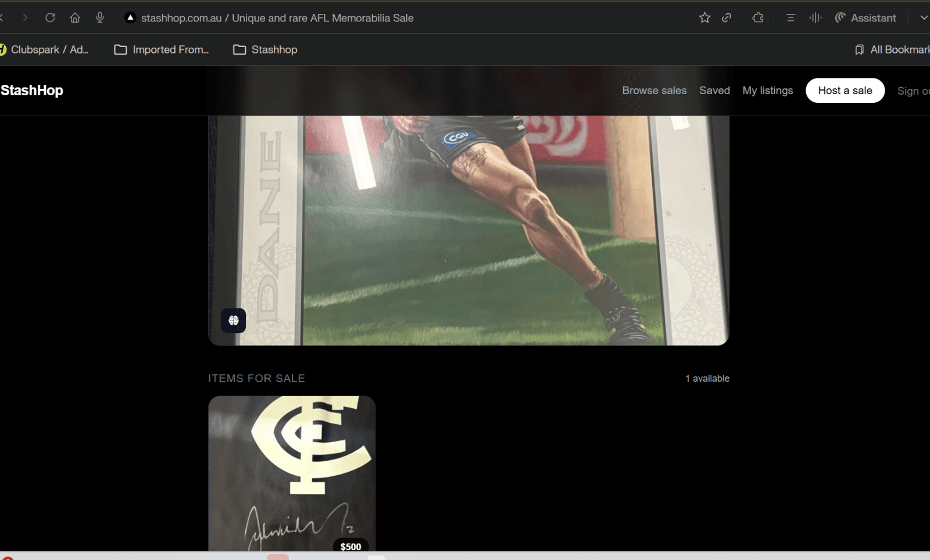Expand the chevron dropdown beside Assistant

(x=923, y=18)
